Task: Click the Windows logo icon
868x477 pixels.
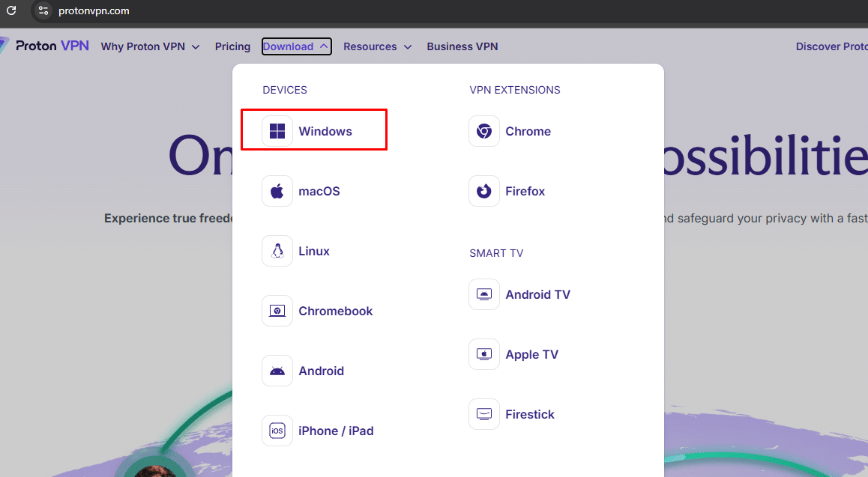Action: click(x=277, y=131)
